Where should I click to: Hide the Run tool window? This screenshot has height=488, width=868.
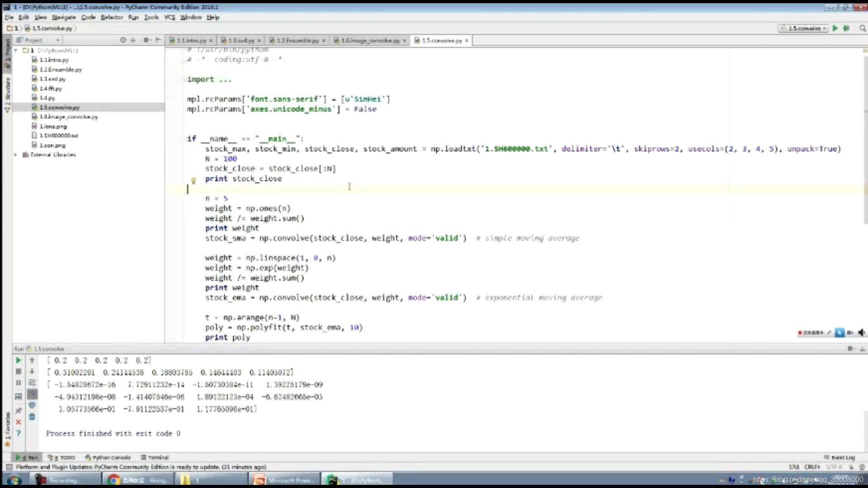point(862,348)
